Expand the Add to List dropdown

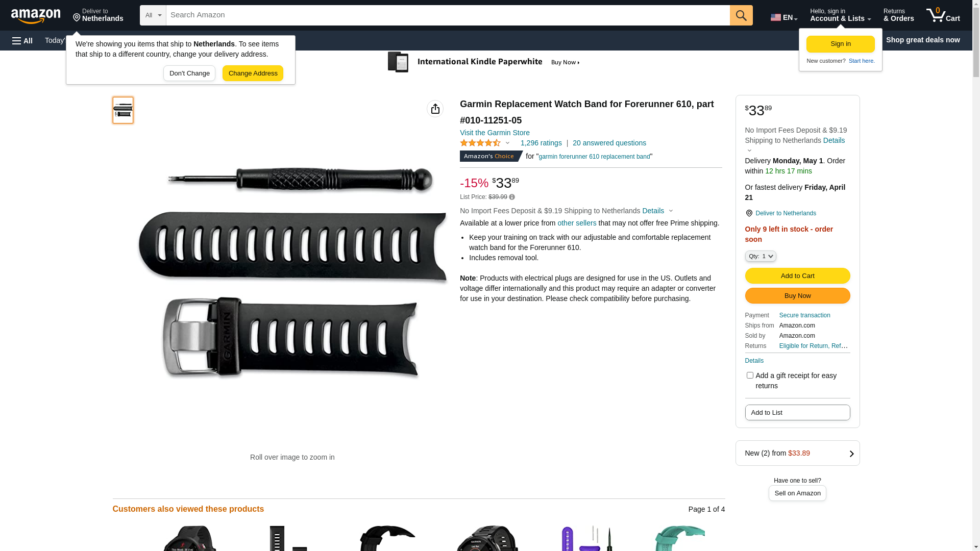797,412
